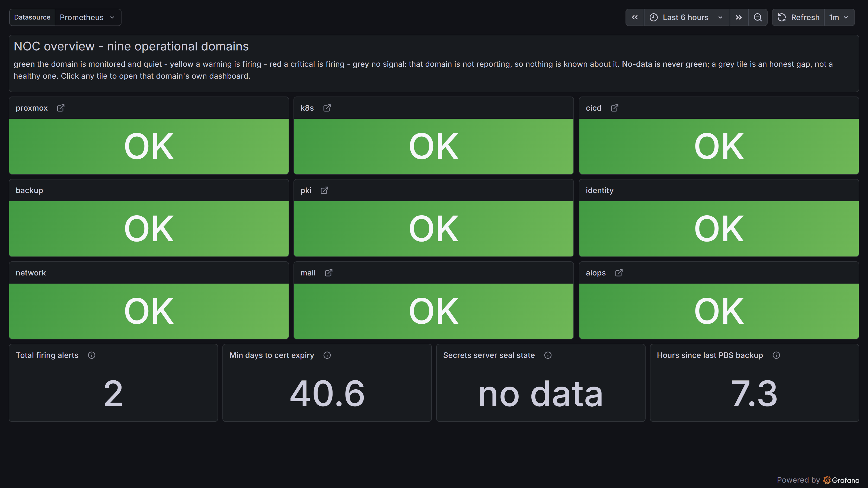
Task: Click the pki panel title
Action: [x=306, y=191]
